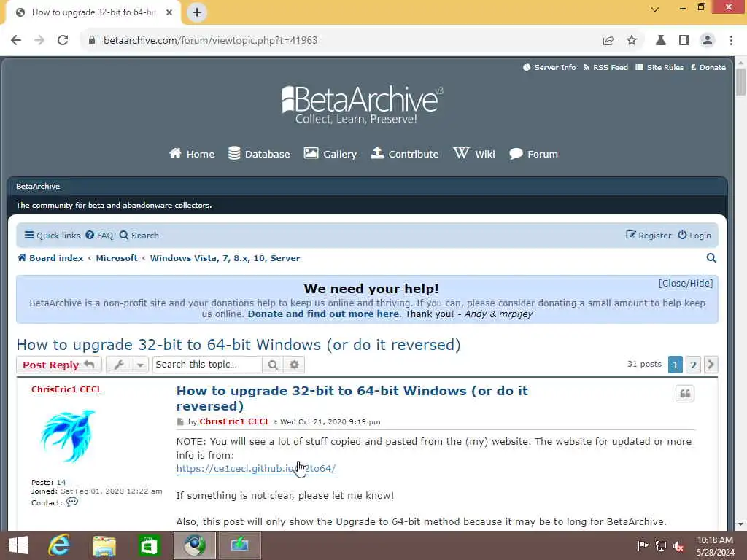Viewport: 747px width, 560px height.
Task: Click Login link
Action: pos(694,236)
